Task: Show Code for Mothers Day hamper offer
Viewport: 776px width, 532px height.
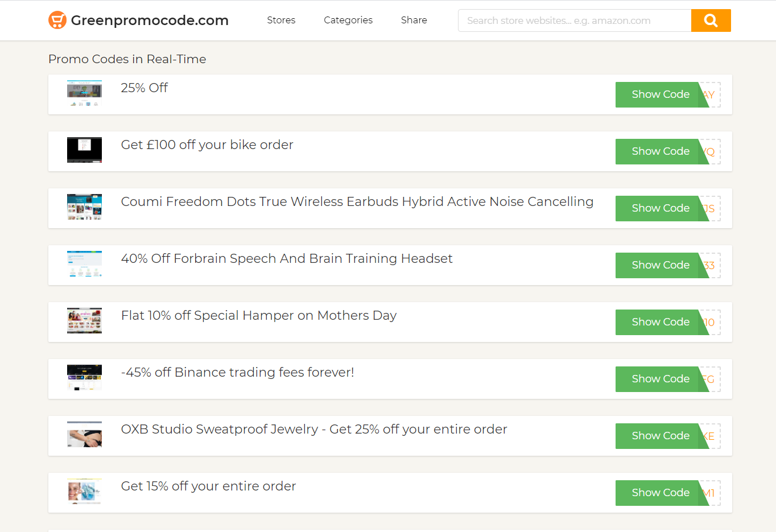Action: pos(660,322)
